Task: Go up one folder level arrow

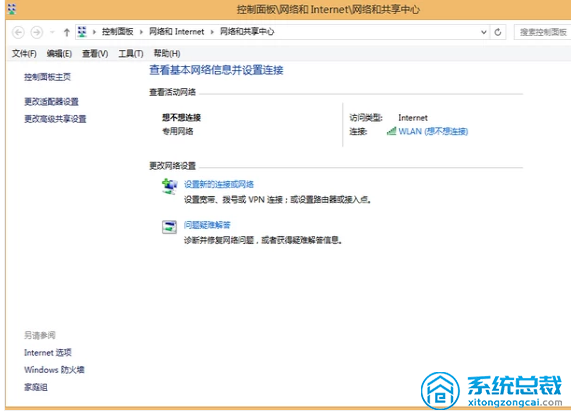Action: point(67,32)
